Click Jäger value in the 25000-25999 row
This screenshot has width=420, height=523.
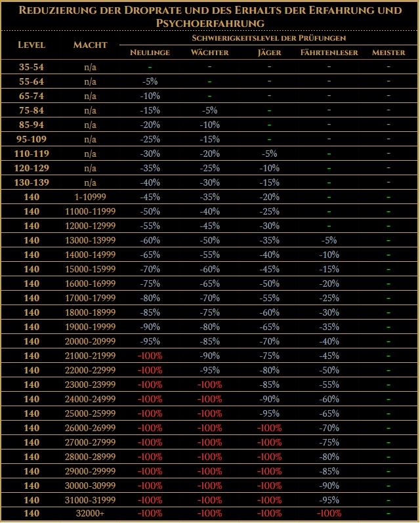(x=269, y=413)
